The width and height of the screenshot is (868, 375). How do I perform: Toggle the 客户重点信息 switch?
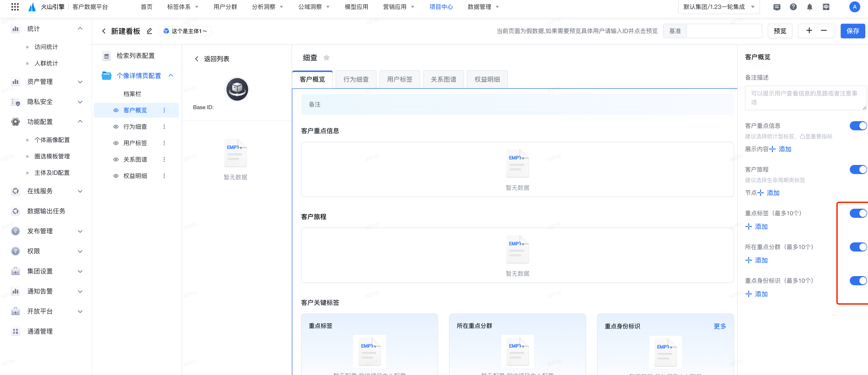coord(858,126)
